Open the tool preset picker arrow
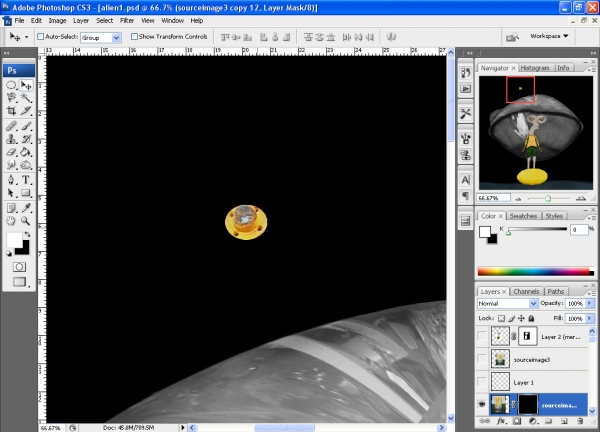 [26, 37]
